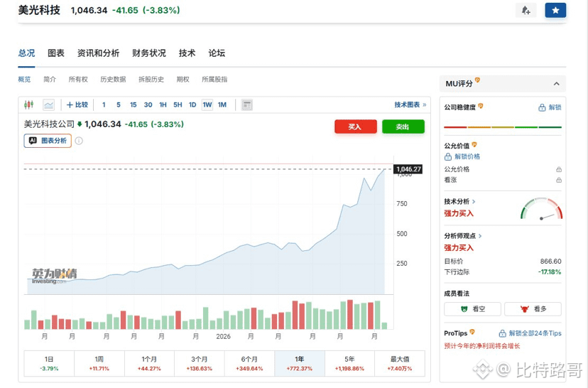Open AI 图表分析 button

click(x=48, y=141)
